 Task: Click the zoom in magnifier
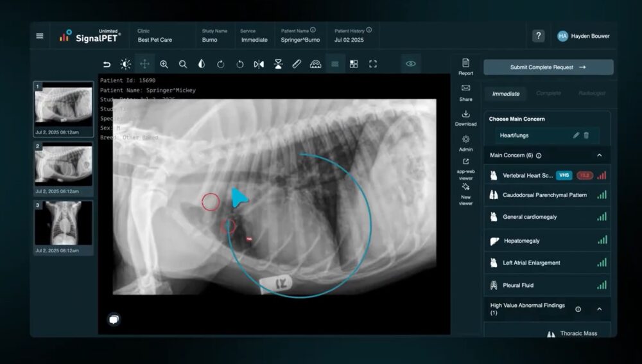click(164, 64)
